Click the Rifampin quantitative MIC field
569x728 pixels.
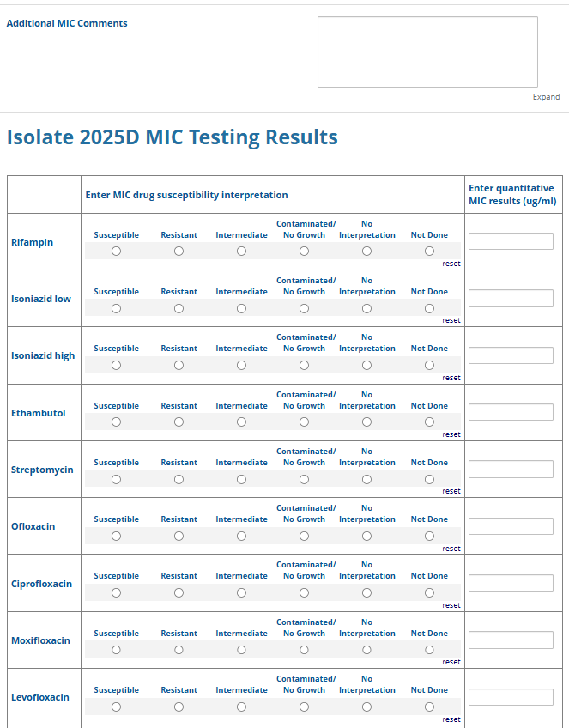pyautogui.click(x=511, y=241)
